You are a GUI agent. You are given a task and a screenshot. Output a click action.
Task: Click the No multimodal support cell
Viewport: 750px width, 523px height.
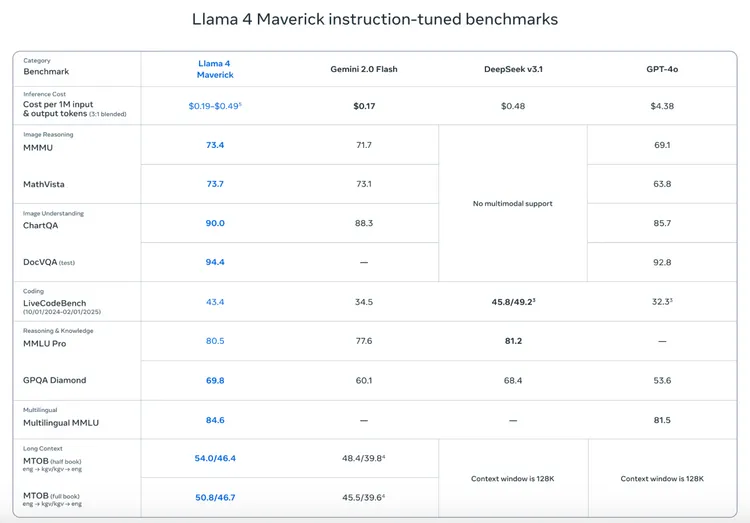click(512, 203)
